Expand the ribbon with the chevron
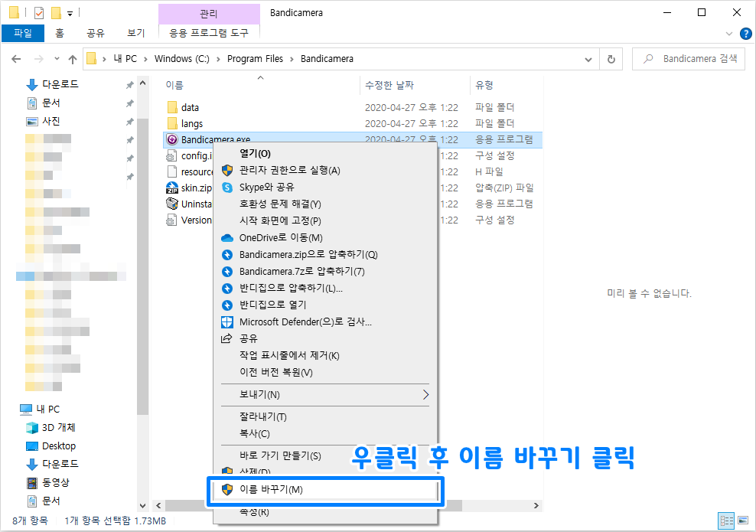The image size is (756, 532). [x=728, y=34]
